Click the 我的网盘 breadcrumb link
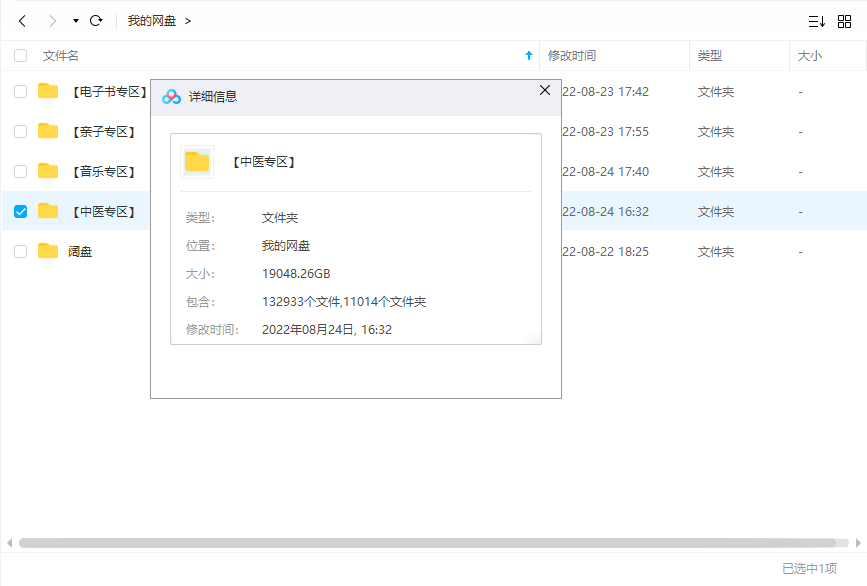The width and height of the screenshot is (867, 586). pyautogui.click(x=151, y=21)
